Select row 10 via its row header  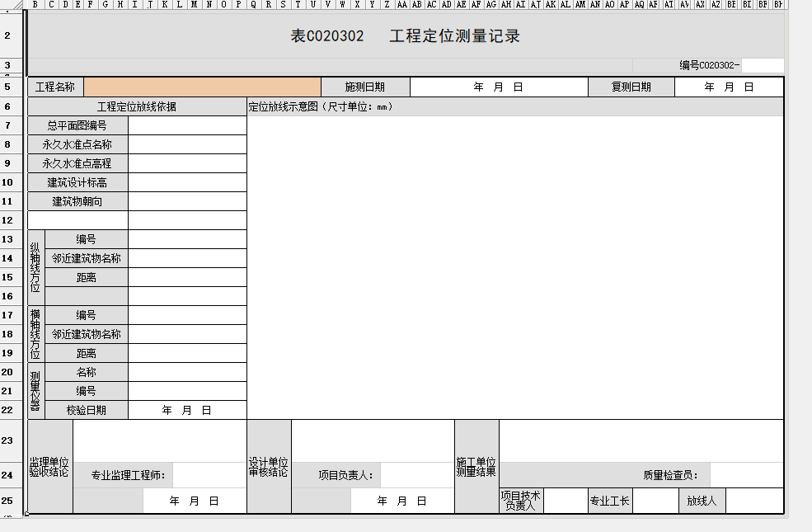click(7, 182)
